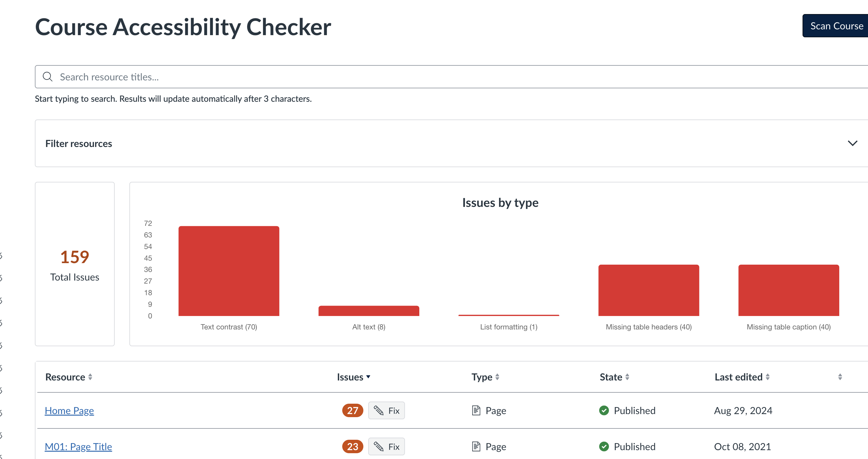Click the green Published checkmark icon for Home Page
This screenshot has height=459, width=868.
(x=604, y=410)
